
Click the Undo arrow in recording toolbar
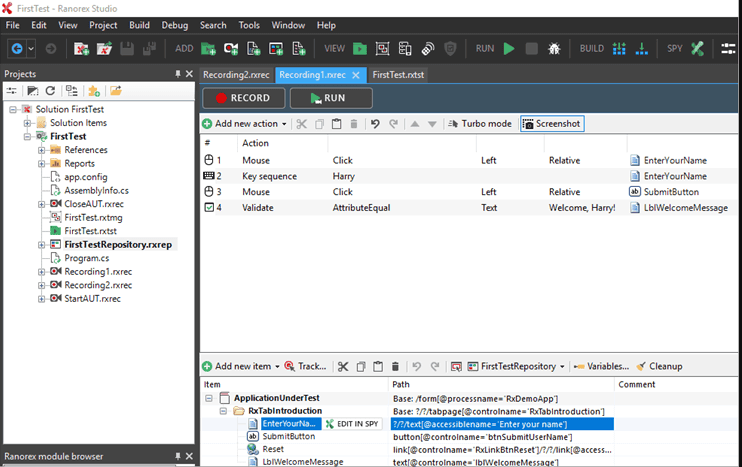375,124
